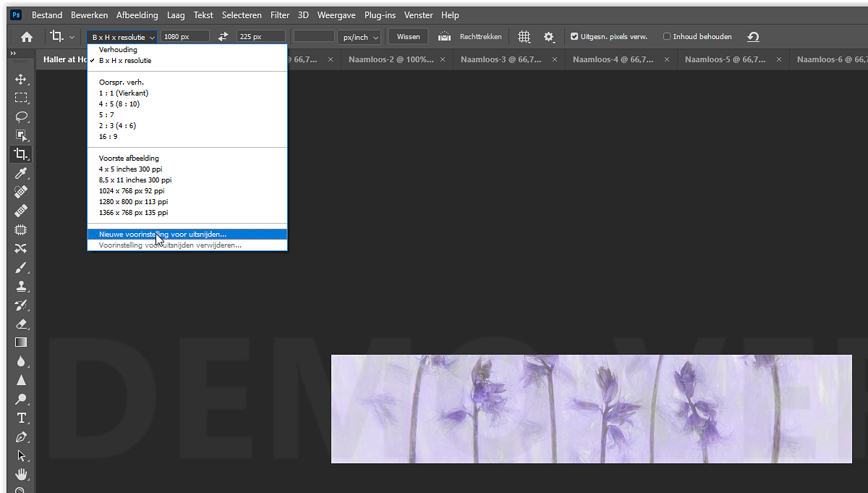Select the Clone Stamp tool
The image size is (868, 493).
(21, 286)
